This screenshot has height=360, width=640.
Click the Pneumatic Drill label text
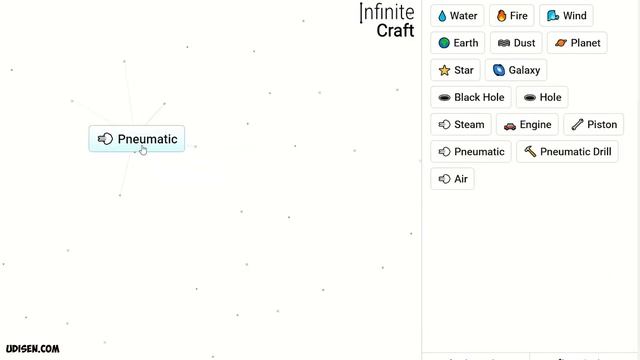coord(576,152)
